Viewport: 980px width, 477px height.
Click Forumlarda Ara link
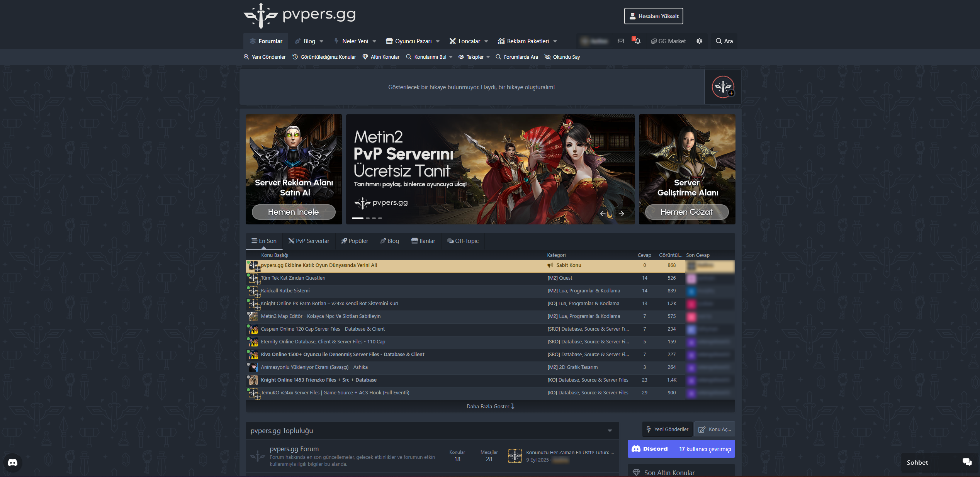pos(517,57)
